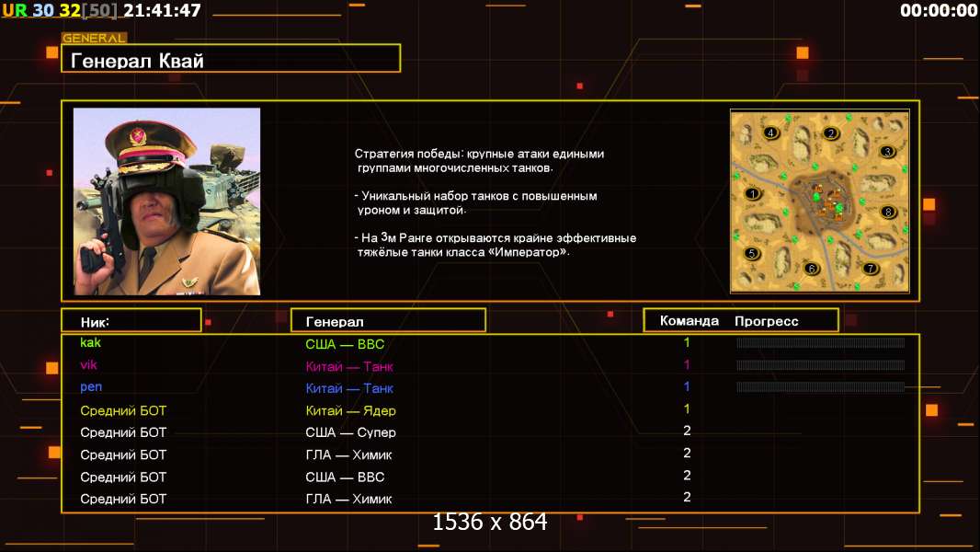The width and height of the screenshot is (980, 552).
Task: Click 'Уникальный набор танков' description text
Action: coord(475,202)
